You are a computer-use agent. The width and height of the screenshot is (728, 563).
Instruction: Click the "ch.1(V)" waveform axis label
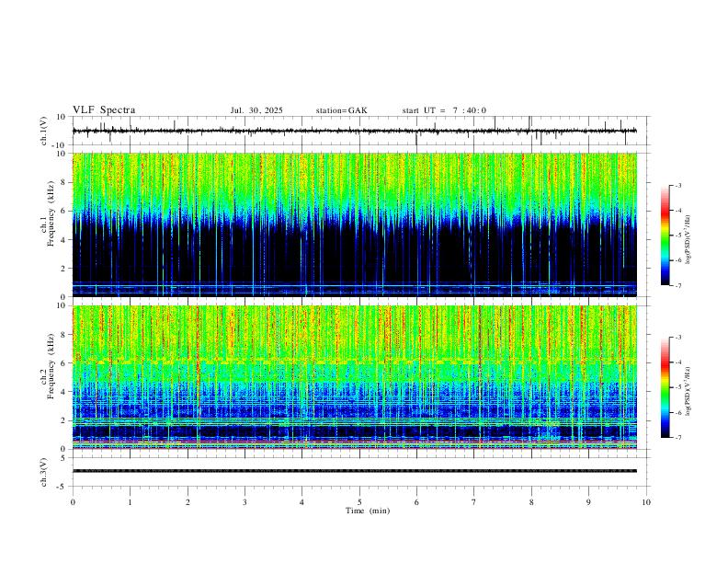coord(44,131)
